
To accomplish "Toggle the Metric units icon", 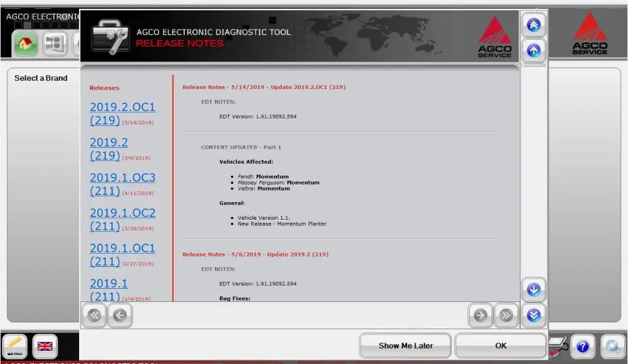I will (15, 346).
